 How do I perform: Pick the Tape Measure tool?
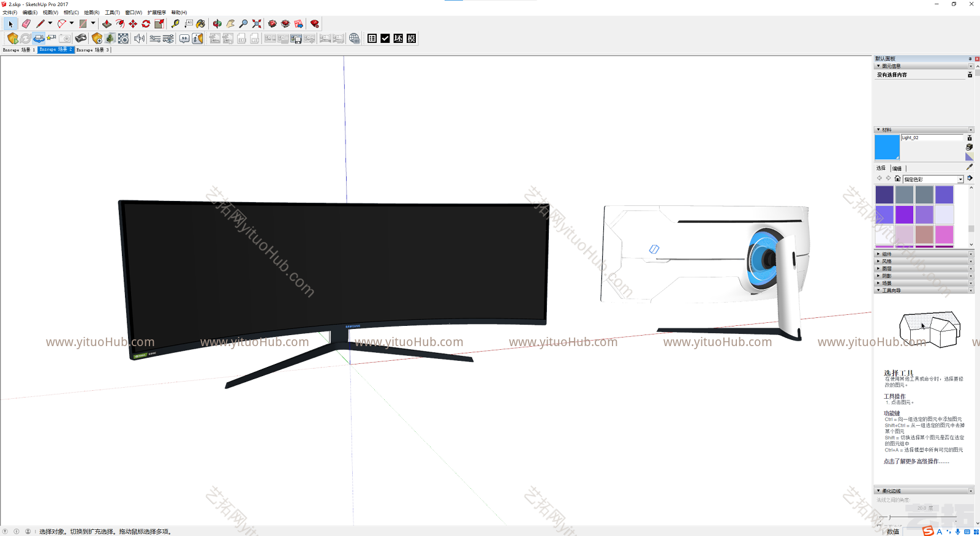pyautogui.click(x=176, y=24)
